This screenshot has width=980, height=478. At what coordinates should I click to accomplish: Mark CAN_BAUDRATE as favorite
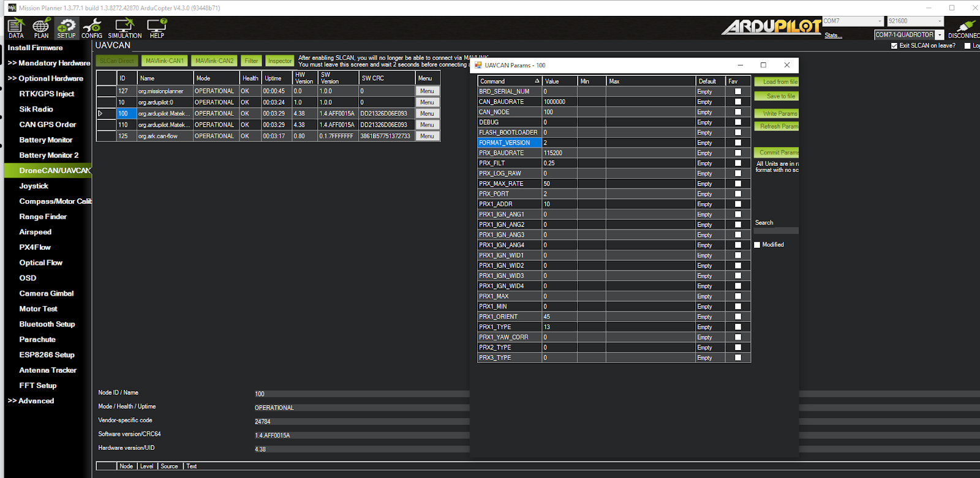738,102
